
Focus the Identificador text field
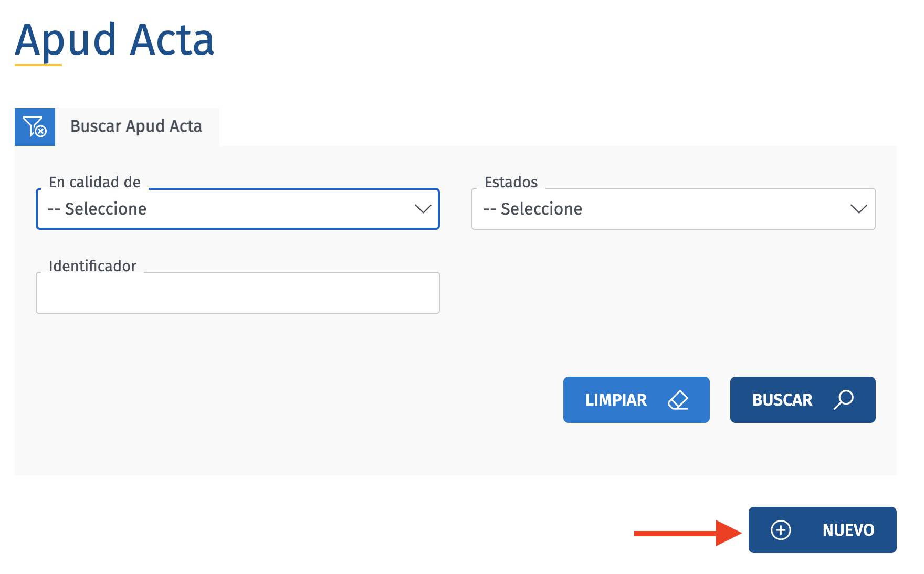pos(237,293)
